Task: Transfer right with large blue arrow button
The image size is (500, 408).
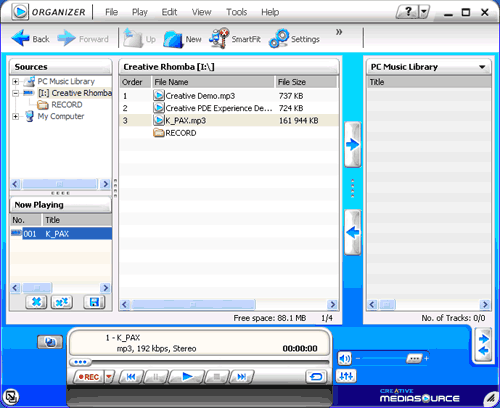Action: pyautogui.click(x=353, y=145)
